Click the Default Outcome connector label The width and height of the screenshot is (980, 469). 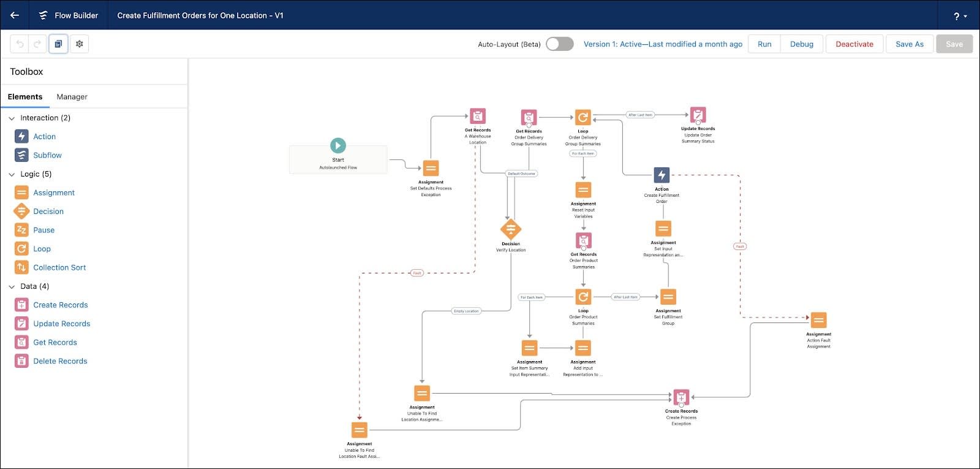click(x=521, y=173)
